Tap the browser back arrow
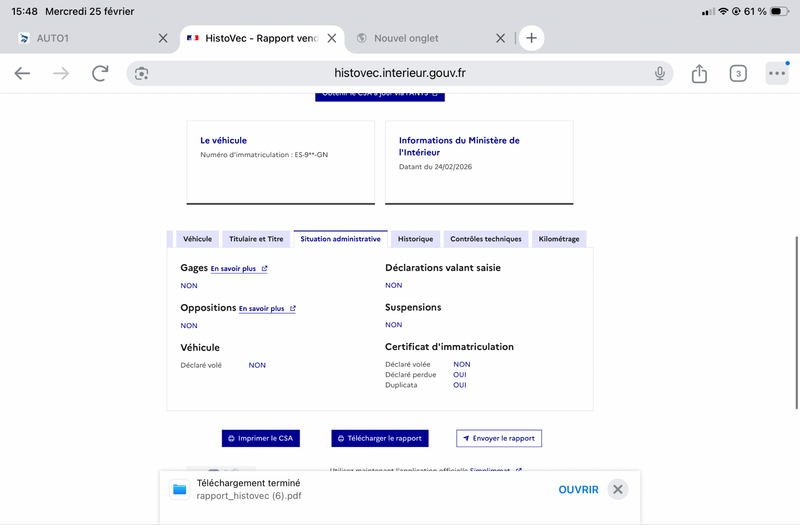Screen dimensions: 800x525 point(22,73)
